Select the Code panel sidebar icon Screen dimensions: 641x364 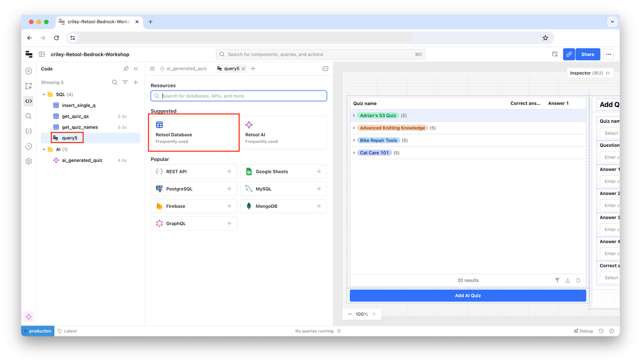28,101
